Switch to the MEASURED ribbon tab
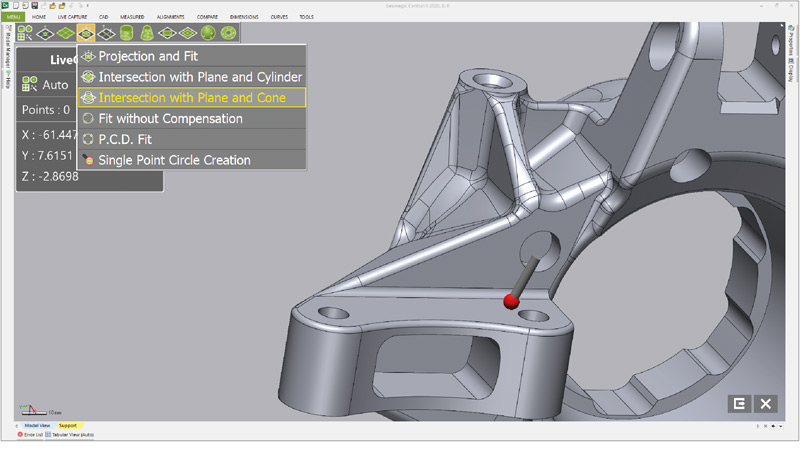Screen dimensions: 800x450 coord(132,17)
